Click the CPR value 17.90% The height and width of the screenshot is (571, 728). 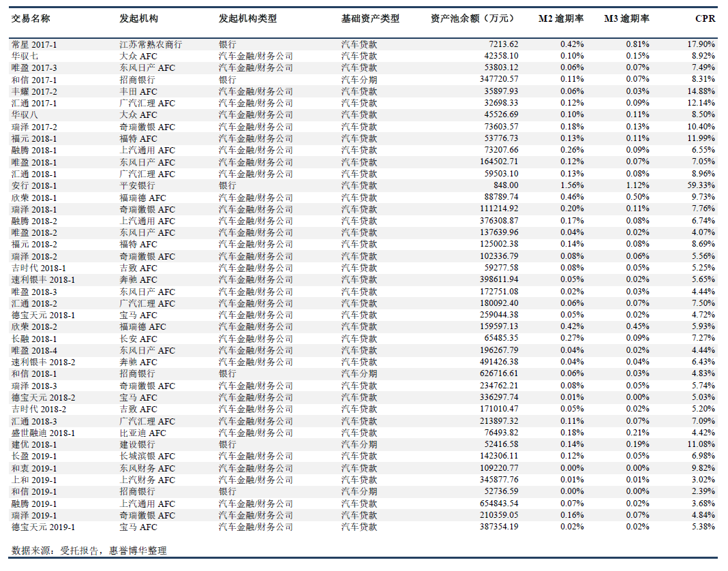tap(701, 44)
